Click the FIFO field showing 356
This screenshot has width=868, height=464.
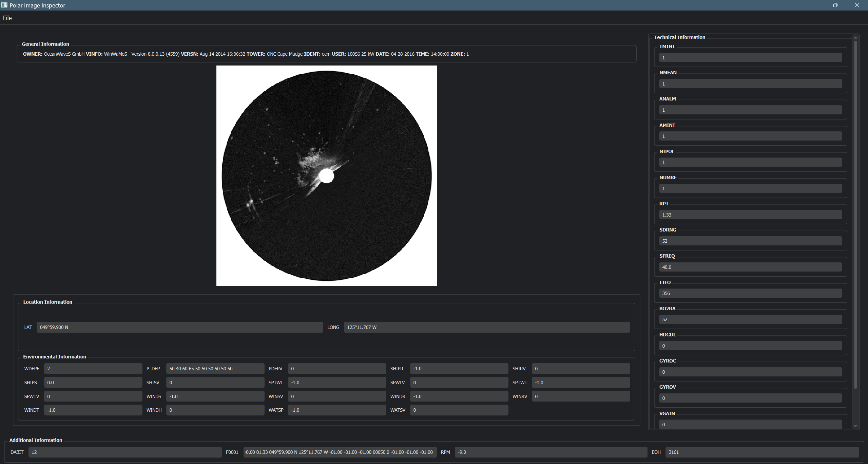pos(750,293)
